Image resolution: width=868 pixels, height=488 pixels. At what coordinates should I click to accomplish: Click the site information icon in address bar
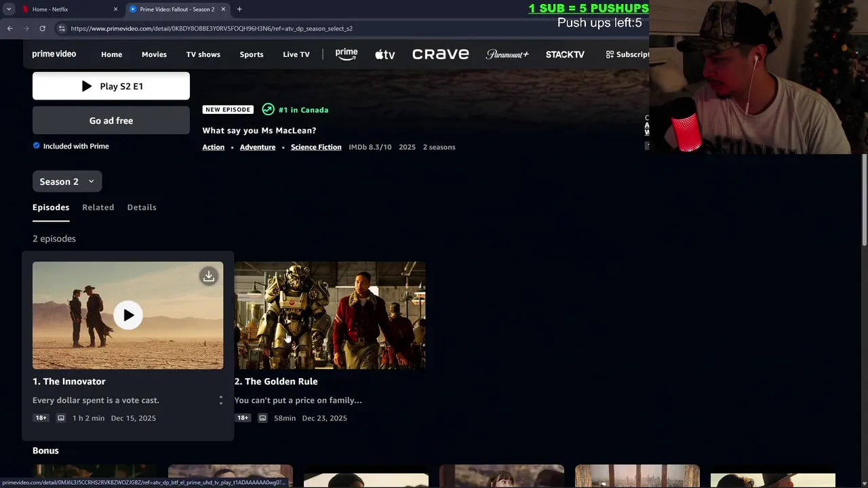click(62, 28)
